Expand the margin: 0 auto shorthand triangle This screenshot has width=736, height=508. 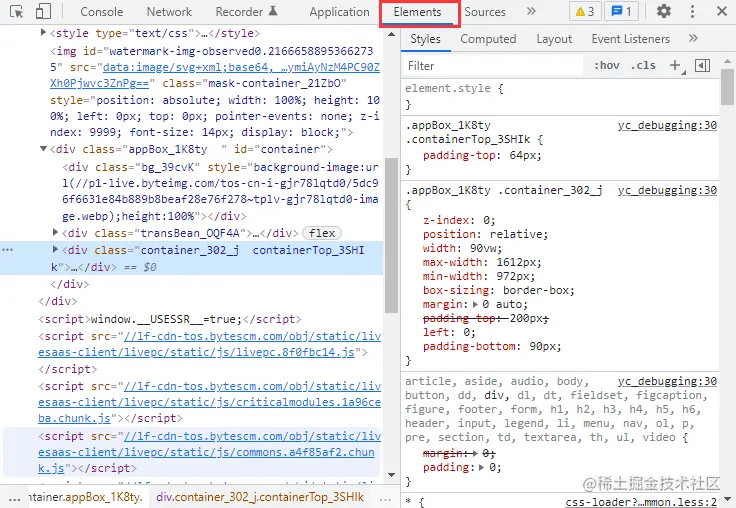coord(475,305)
